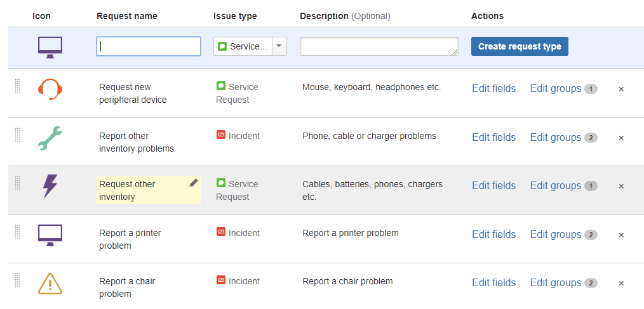Image resolution: width=644 pixels, height=309 pixels.
Task: Open the Issue type dropdown arrow
Action: (279, 46)
